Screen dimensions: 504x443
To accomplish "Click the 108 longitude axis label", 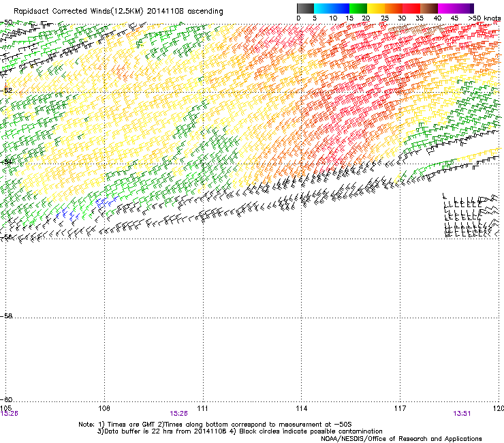I will coord(104,408).
